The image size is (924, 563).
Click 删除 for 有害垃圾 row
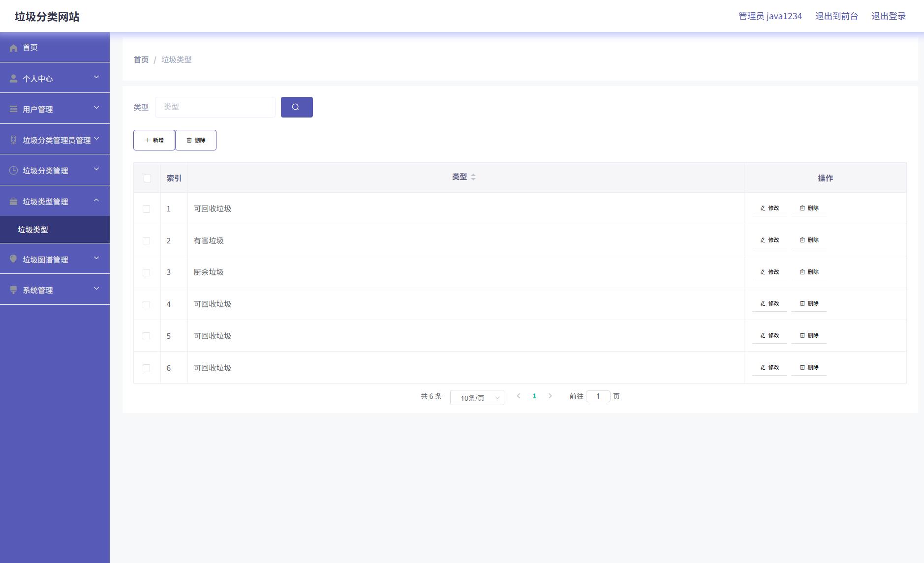(809, 240)
